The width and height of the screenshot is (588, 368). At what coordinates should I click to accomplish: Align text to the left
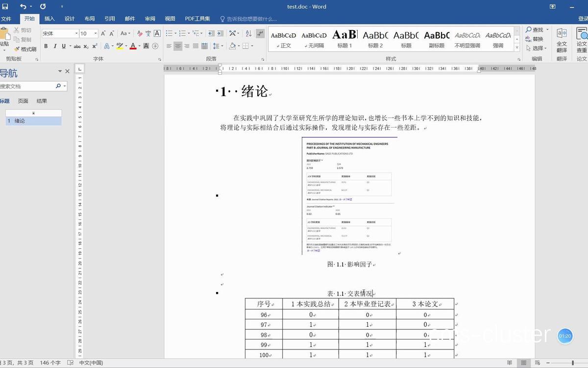click(x=169, y=46)
